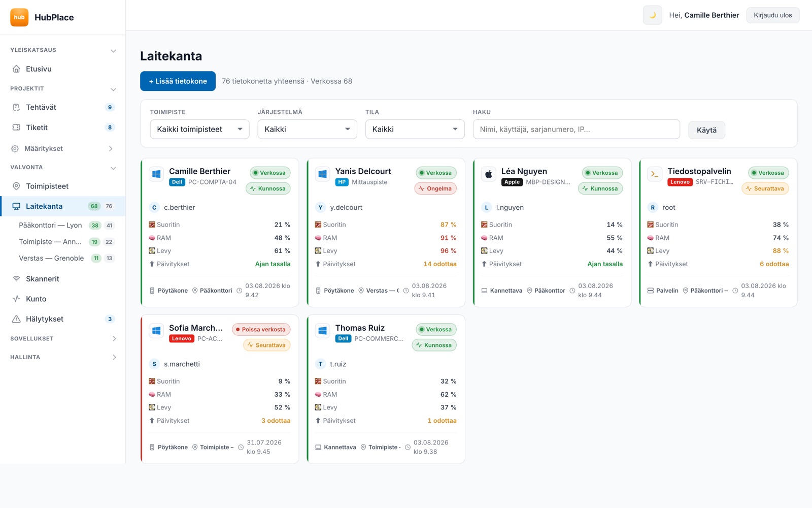
Task: Click Windows icon on Camille Berthier card
Action: coord(156,174)
